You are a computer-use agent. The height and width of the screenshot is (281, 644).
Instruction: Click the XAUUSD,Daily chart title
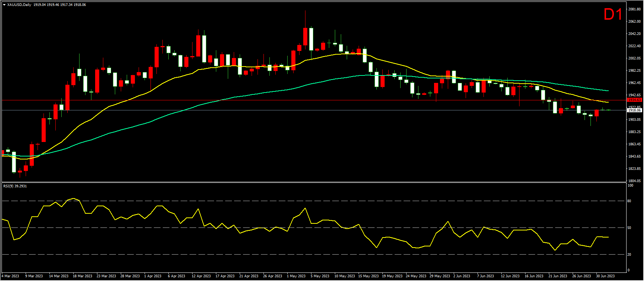click(19, 5)
